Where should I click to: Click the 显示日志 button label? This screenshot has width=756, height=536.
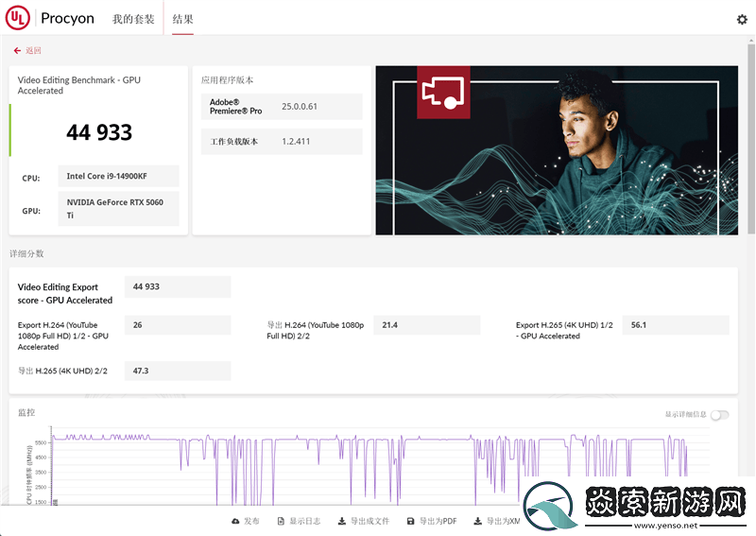(304, 521)
